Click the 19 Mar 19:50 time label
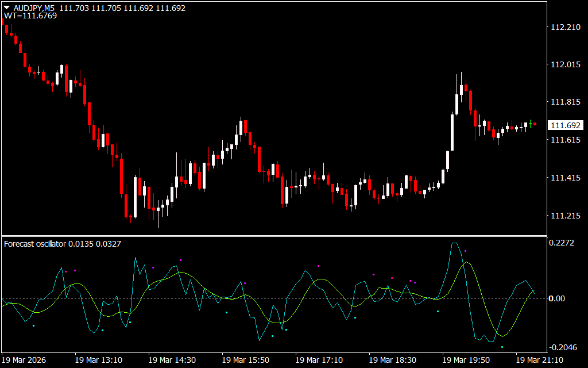588x368 pixels. pos(466,360)
